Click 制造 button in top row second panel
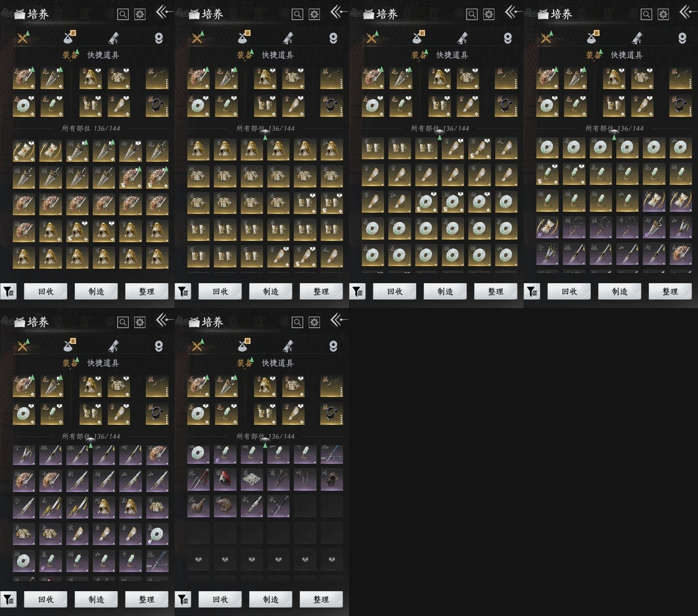Screen dimensions: 698x616 pyautogui.click(x=271, y=291)
